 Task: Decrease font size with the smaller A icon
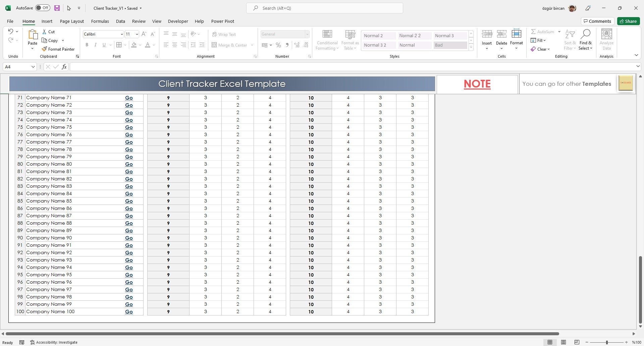coord(153,34)
